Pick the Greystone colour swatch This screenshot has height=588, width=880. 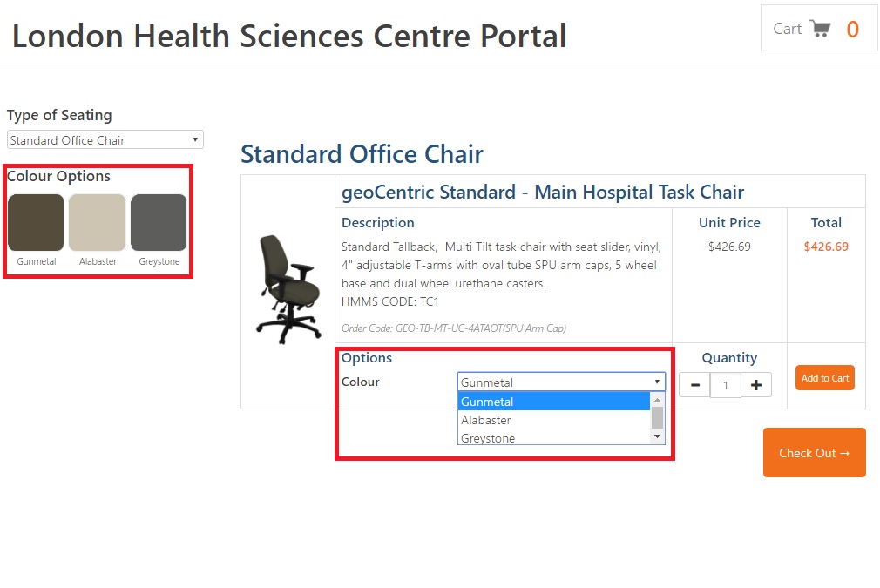pos(159,223)
